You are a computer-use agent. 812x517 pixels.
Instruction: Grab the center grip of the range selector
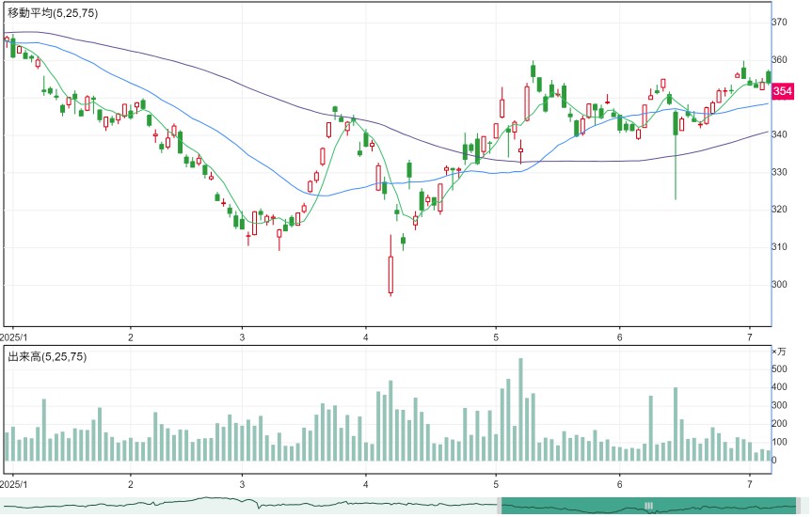648,506
